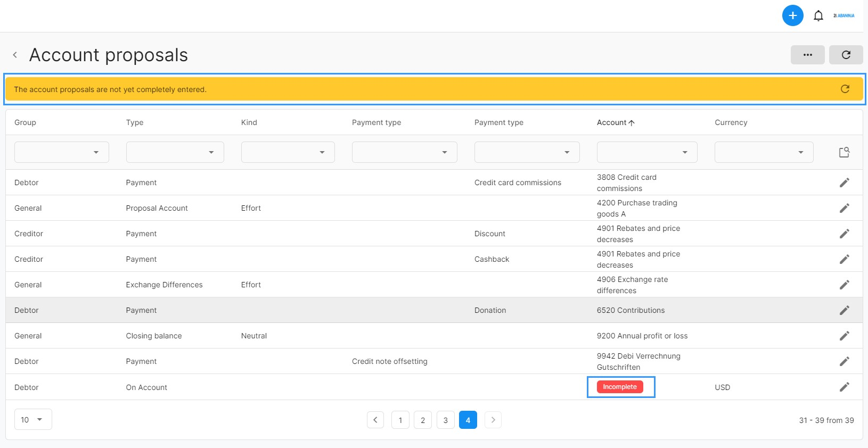Image resolution: width=868 pixels, height=448 pixels.
Task: Click the 'On Account' type cell
Action: click(146, 387)
